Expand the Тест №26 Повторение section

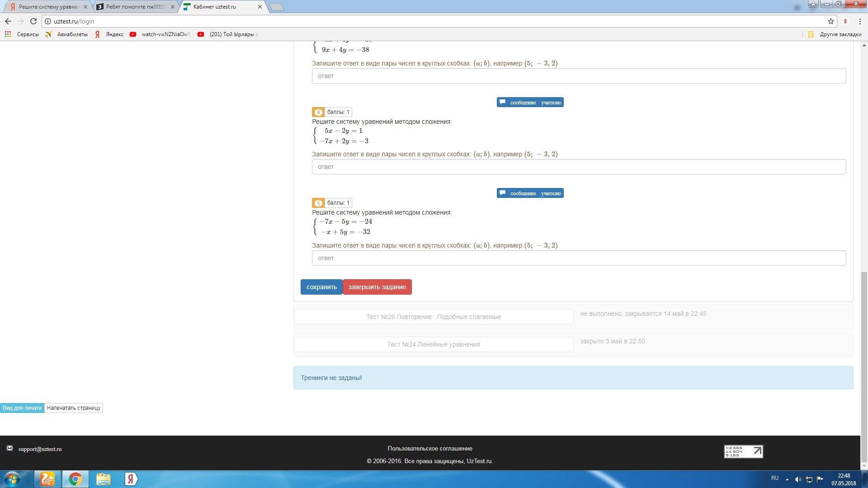433,317
